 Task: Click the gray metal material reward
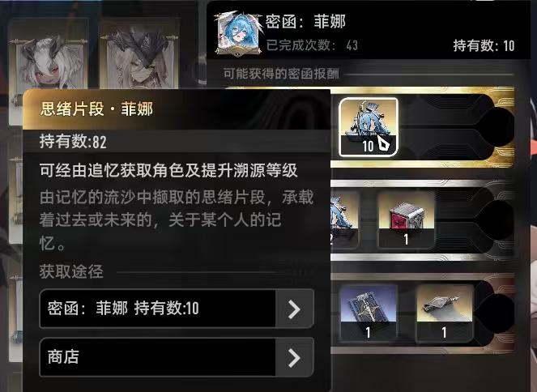(445, 313)
